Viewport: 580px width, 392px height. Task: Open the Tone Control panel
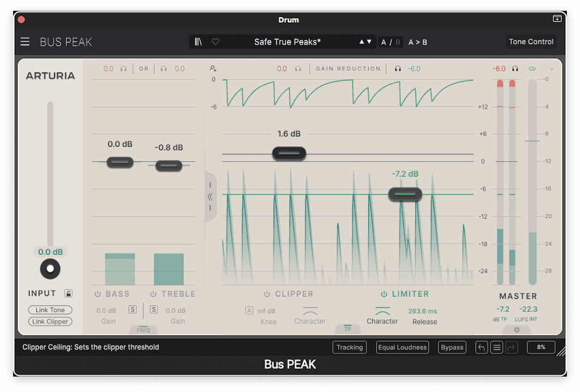point(531,42)
